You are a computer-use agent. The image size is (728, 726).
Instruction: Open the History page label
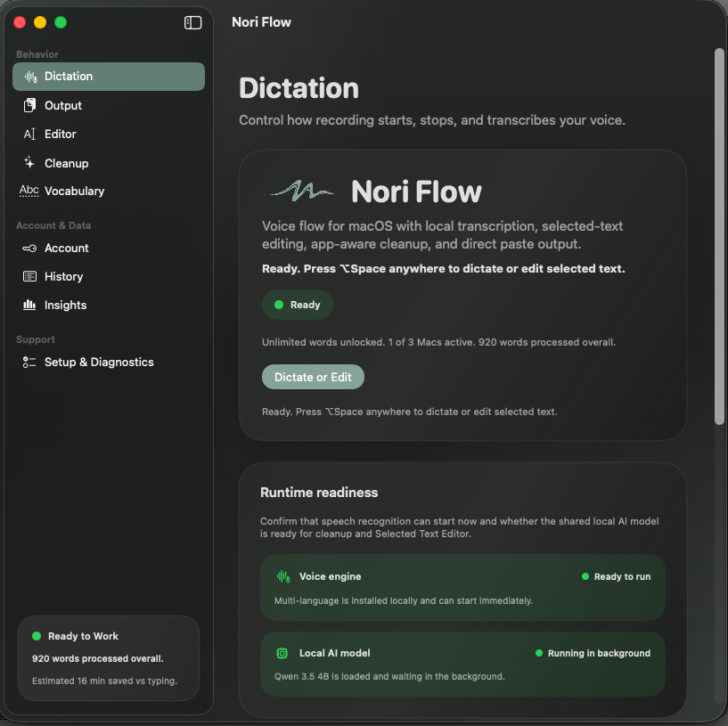point(63,277)
